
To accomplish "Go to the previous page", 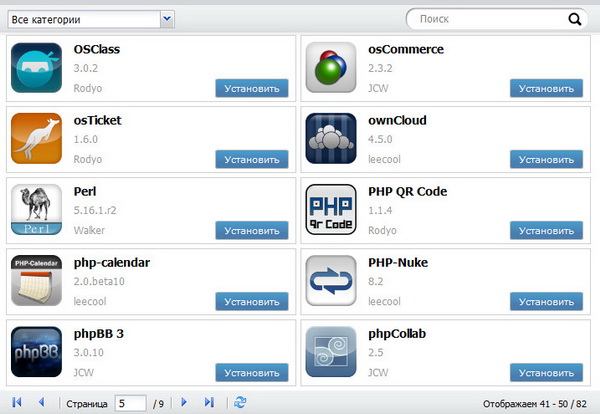I will pyautogui.click(x=41, y=402).
